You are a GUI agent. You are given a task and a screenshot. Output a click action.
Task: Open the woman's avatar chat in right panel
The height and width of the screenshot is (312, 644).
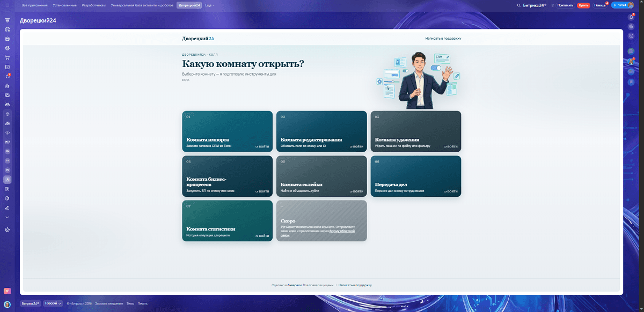pyautogui.click(x=632, y=61)
